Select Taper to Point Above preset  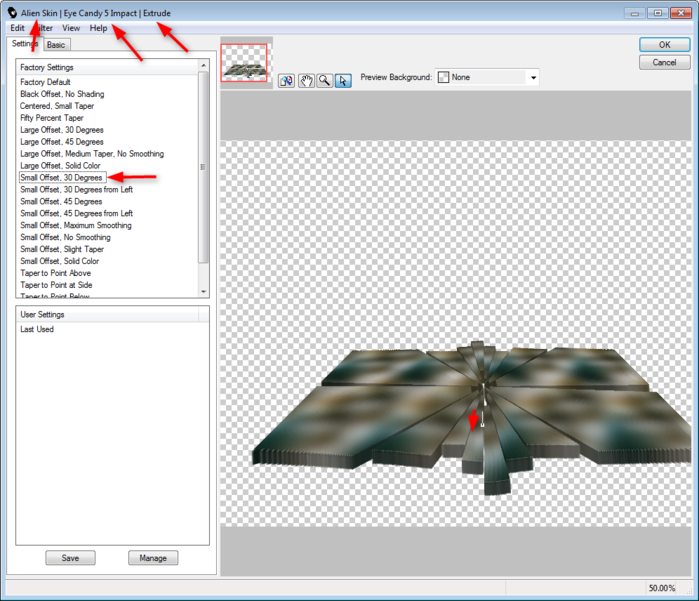click(x=55, y=273)
